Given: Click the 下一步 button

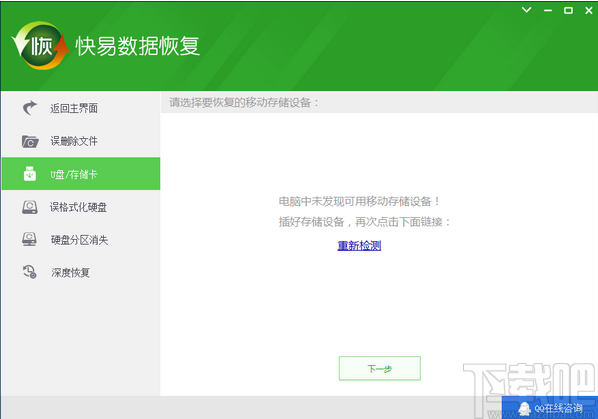Looking at the screenshot, I should (379, 368).
